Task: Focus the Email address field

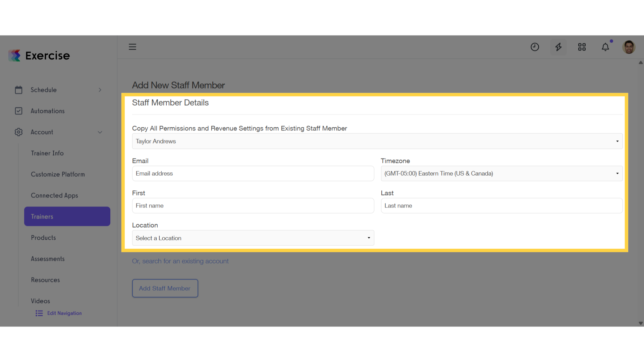Action: click(253, 173)
